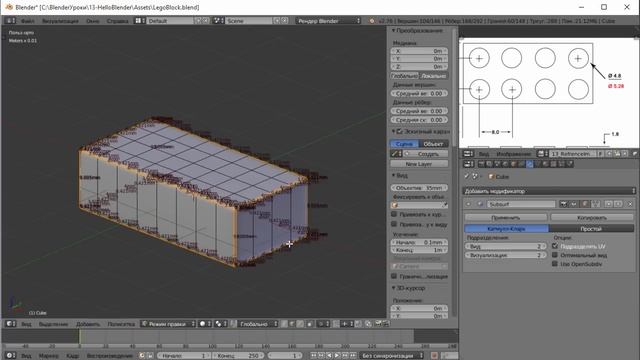Toggle limit selection to visible
Screen dimensions: 640x360
pos(310,324)
